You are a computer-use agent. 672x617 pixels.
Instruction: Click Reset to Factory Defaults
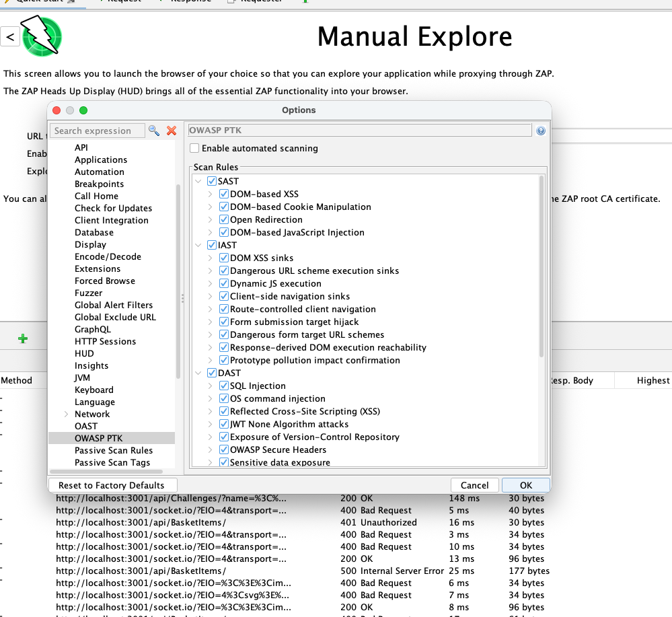112,484
